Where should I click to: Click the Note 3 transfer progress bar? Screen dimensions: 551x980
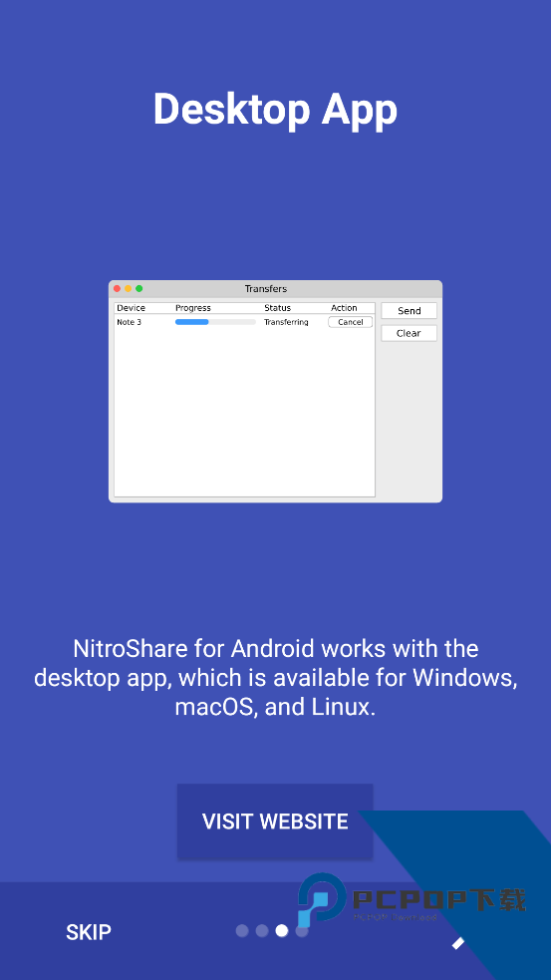point(215,322)
